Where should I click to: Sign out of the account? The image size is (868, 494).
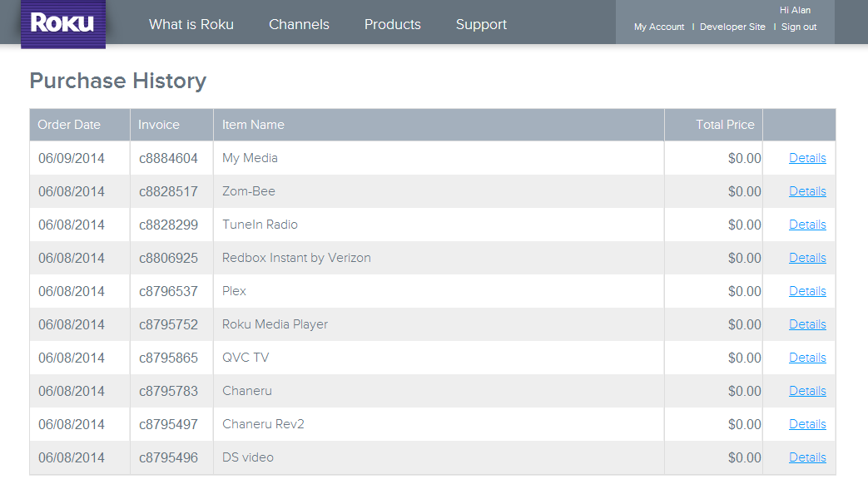point(799,27)
